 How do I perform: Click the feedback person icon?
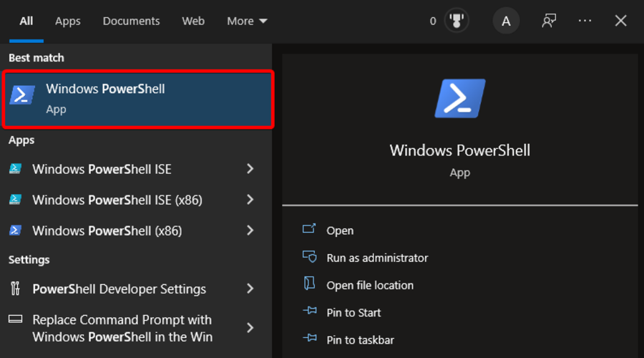point(549,21)
